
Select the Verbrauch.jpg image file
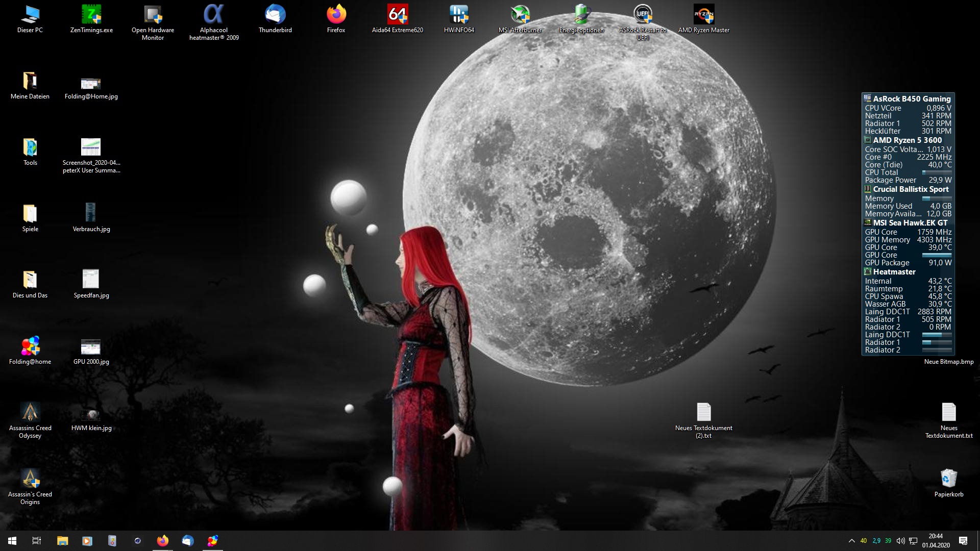click(x=91, y=214)
